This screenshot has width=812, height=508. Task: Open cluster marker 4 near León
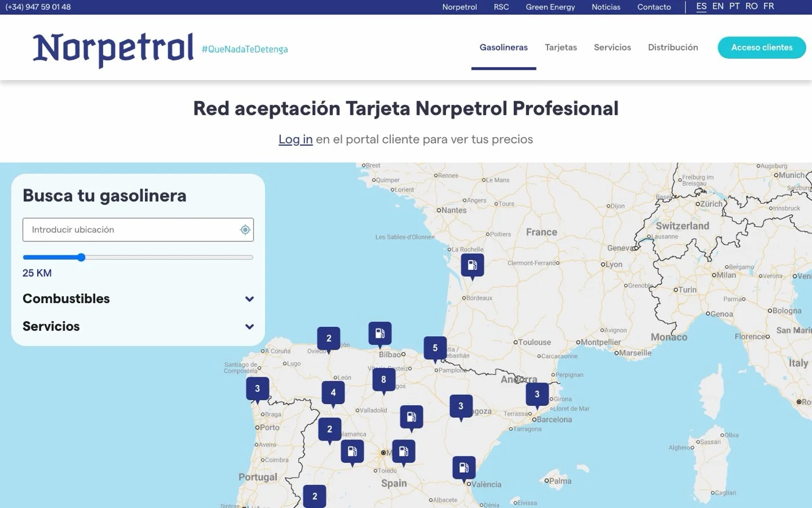(333, 392)
